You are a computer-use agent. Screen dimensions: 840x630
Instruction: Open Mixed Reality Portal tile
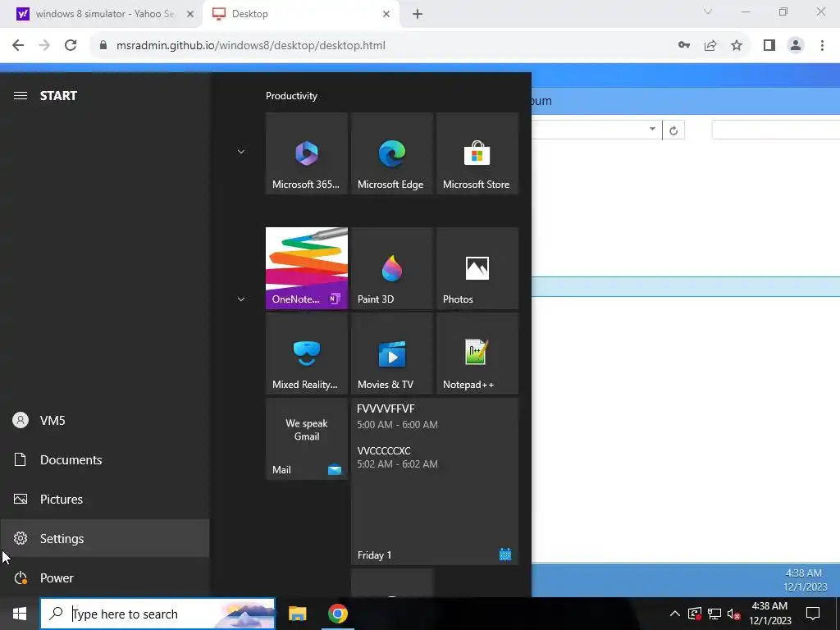(307, 354)
